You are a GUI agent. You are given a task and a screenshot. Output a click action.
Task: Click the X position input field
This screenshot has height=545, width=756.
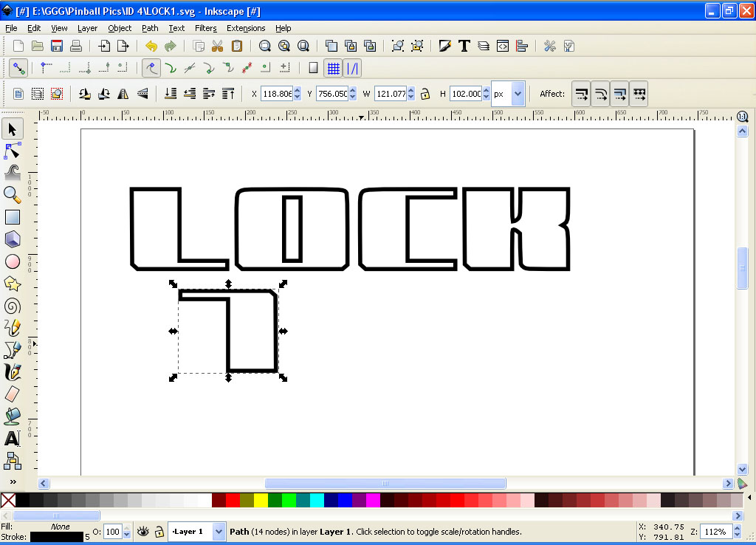point(277,94)
